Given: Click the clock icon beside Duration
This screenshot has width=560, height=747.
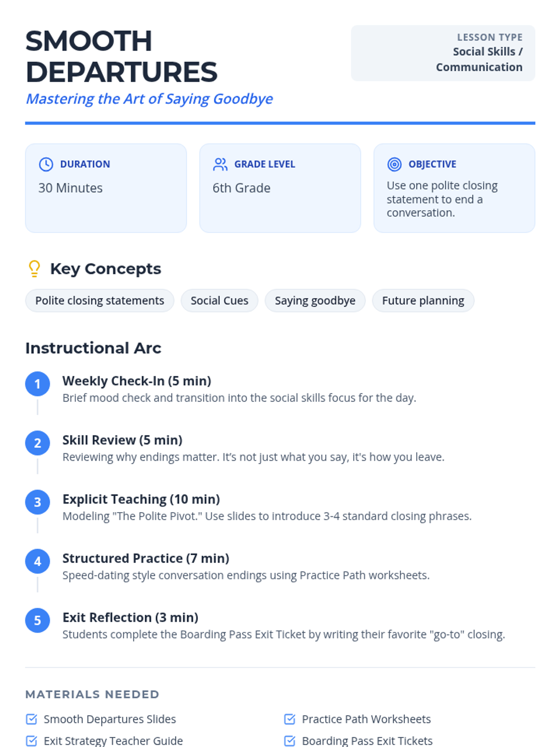Looking at the screenshot, I should 46,164.
